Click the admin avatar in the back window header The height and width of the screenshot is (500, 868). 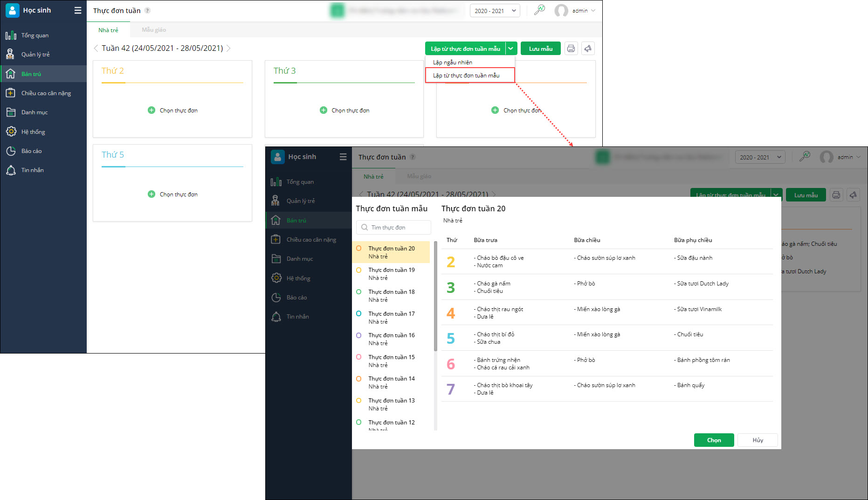561,10
